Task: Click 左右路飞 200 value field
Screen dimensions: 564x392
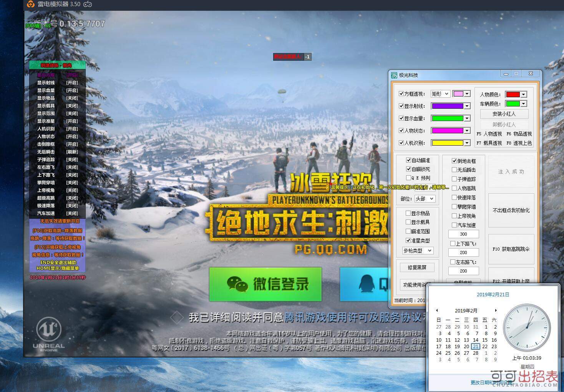Action: [x=464, y=271]
